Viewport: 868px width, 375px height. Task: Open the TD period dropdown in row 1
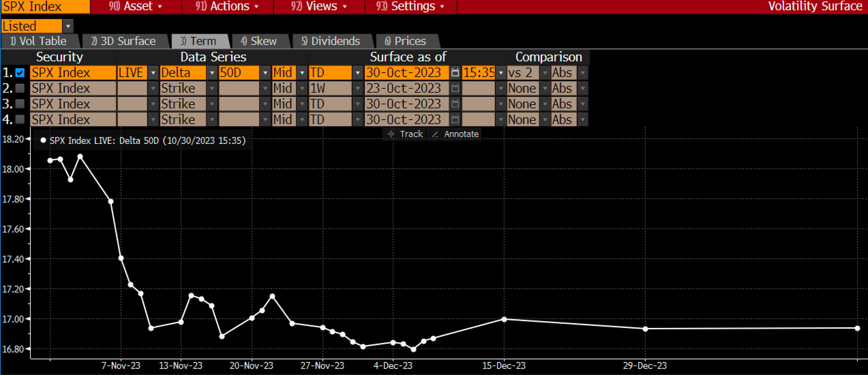[358, 73]
